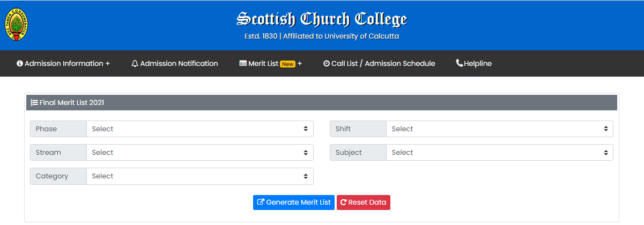Click the 'Estd. 1830 | Affiliated to University of Calcutta' text
The height and width of the screenshot is (225, 644).
(322, 36)
